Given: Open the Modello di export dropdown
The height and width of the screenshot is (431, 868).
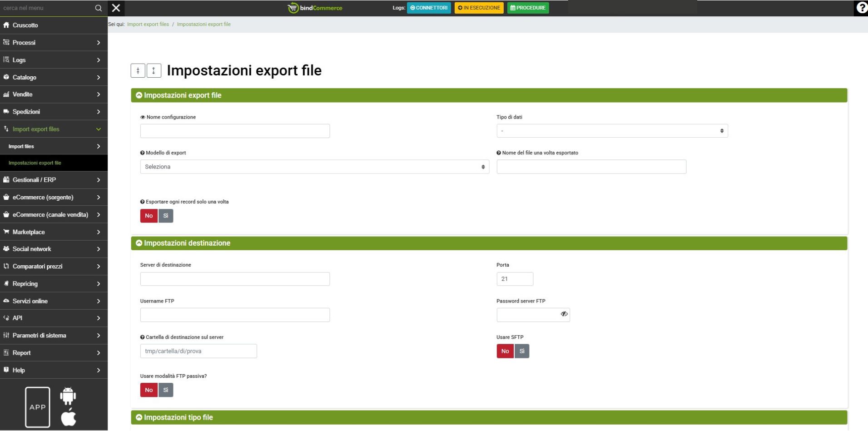Looking at the screenshot, I should coord(314,167).
